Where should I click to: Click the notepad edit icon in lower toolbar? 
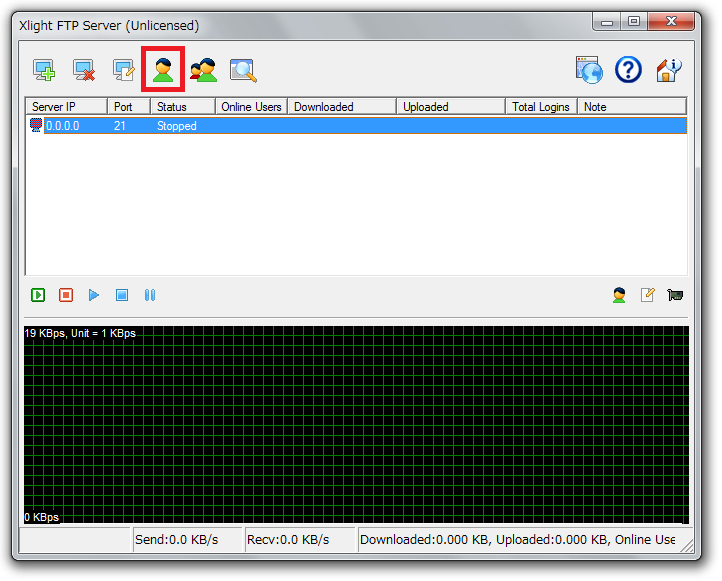click(x=648, y=295)
